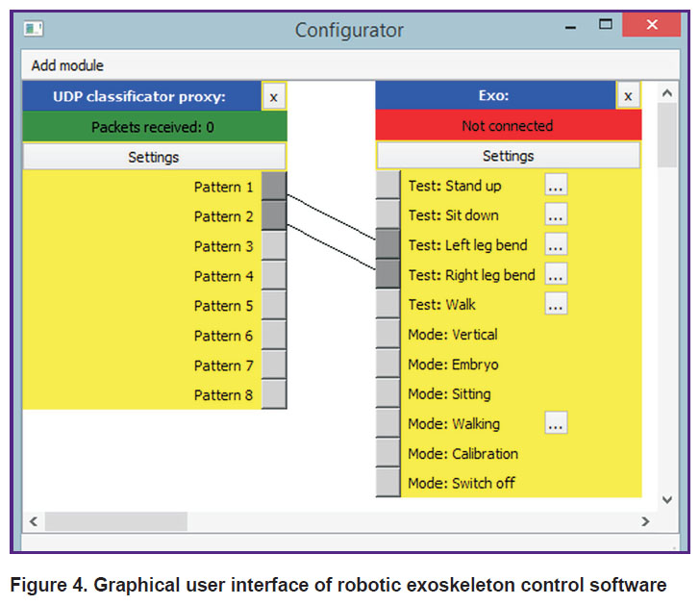The width and height of the screenshot is (700, 605).
Task: Open options for Test: Sit down
Action: [556, 214]
